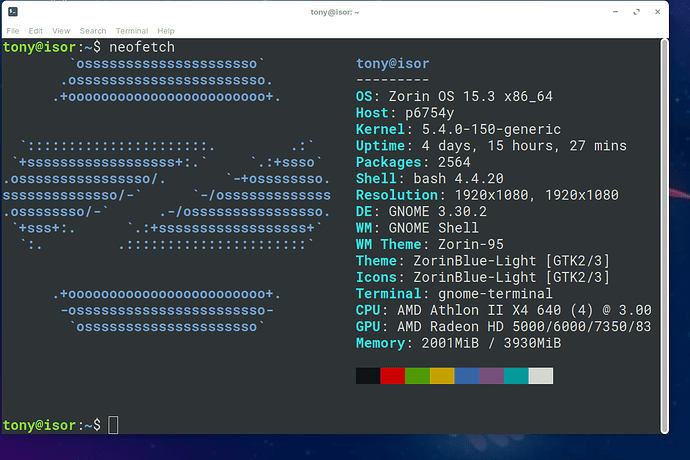690x460 pixels.
Task: Click Memory value '2001MiB / 3930MiB'
Action: [x=491, y=343]
